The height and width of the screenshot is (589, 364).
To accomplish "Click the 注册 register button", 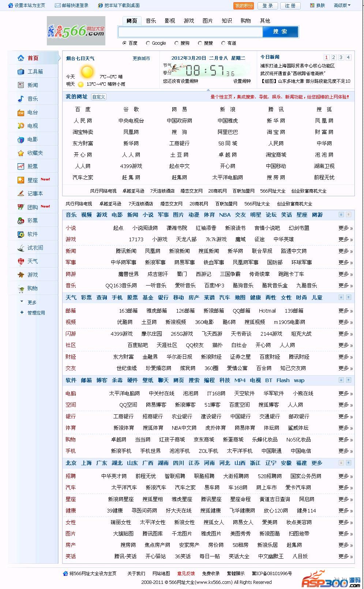I will [x=290, y=6].
